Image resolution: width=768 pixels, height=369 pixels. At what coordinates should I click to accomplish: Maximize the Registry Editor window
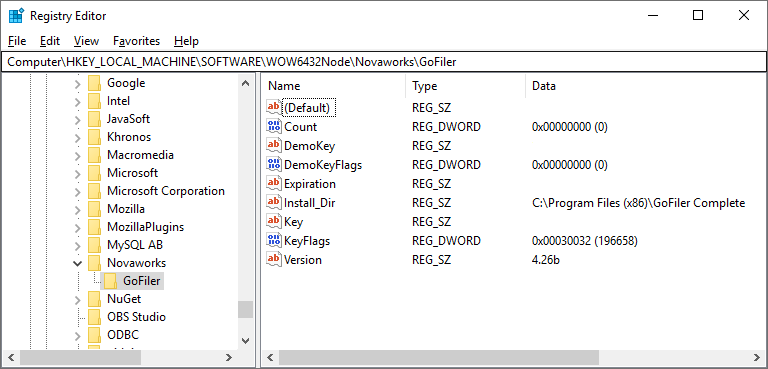click(x=697, y=15)
